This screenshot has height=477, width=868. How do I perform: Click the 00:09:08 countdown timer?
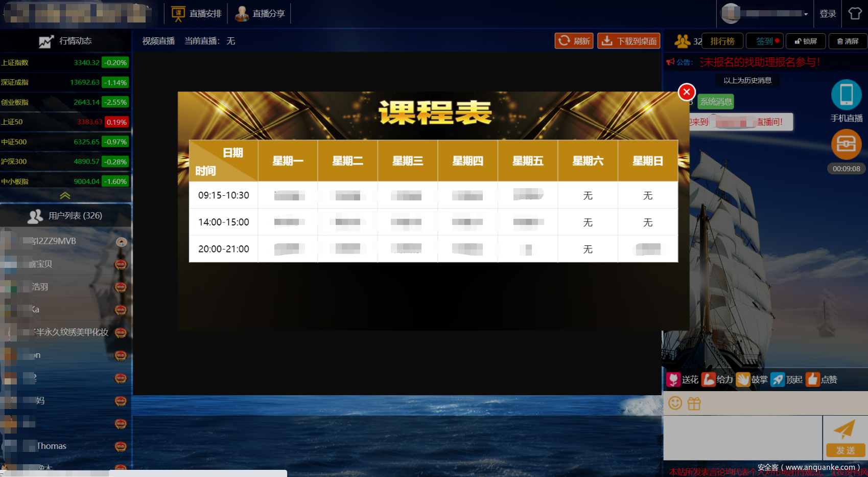pos(847,169)
